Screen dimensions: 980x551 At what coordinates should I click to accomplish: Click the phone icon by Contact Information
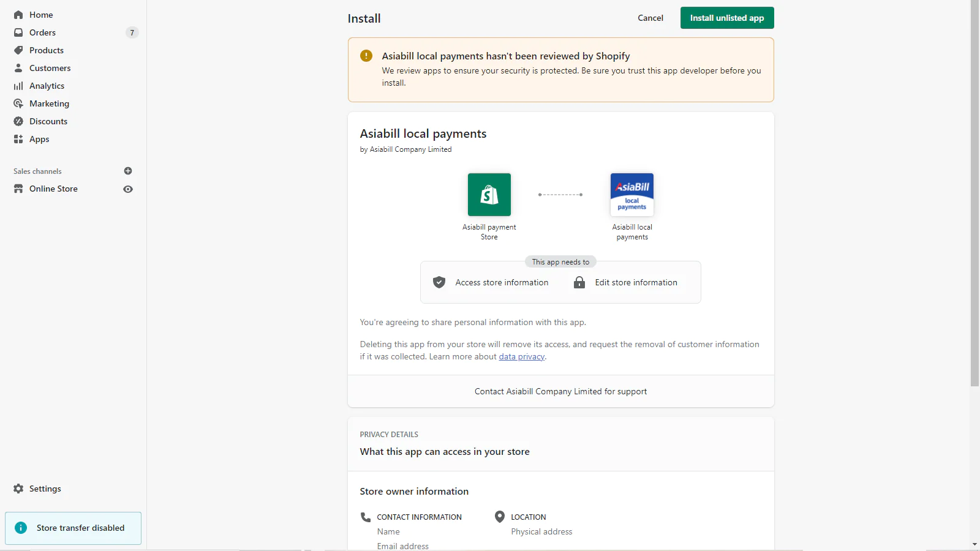[x=366, y=517]
